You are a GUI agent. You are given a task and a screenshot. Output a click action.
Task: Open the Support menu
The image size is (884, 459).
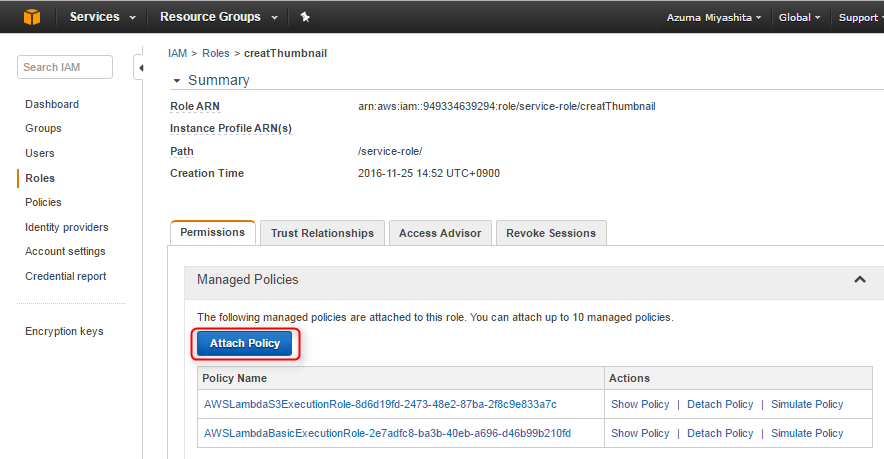[860, 17]
